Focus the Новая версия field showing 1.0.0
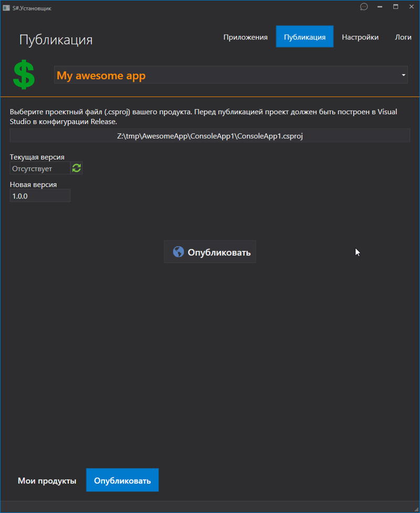 click(40, 196)
